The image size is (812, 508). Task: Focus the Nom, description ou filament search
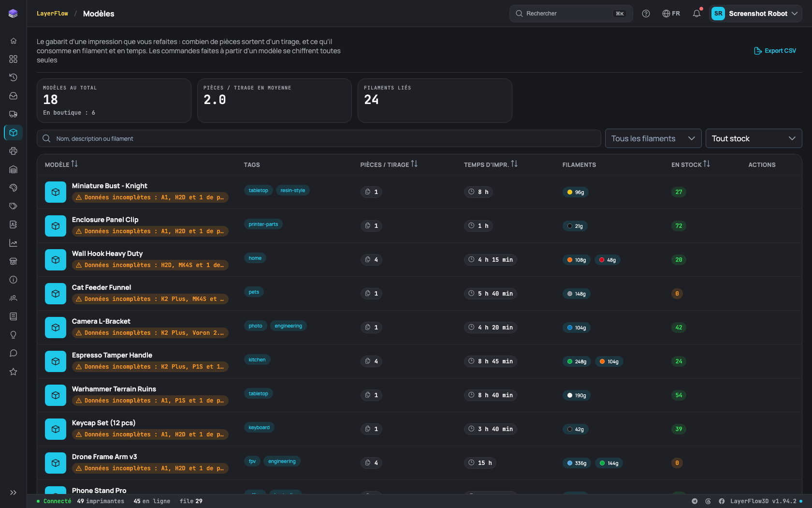319,138
